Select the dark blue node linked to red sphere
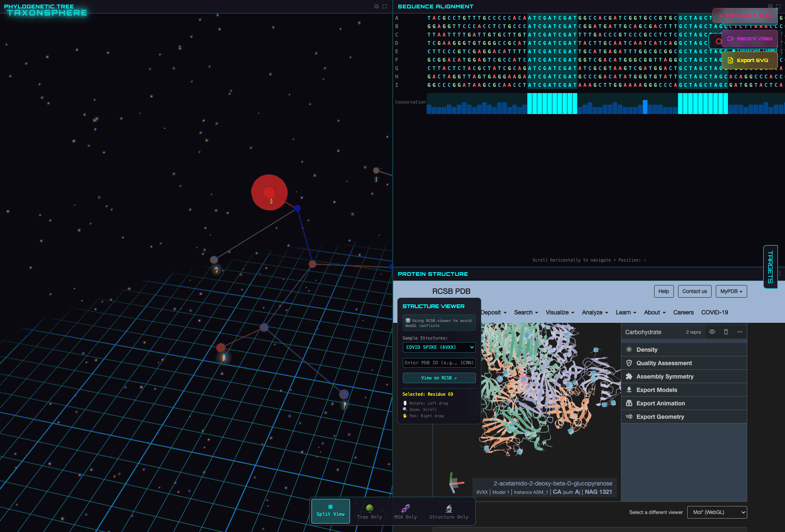785x532 pixels. click(x=297, y=208)
